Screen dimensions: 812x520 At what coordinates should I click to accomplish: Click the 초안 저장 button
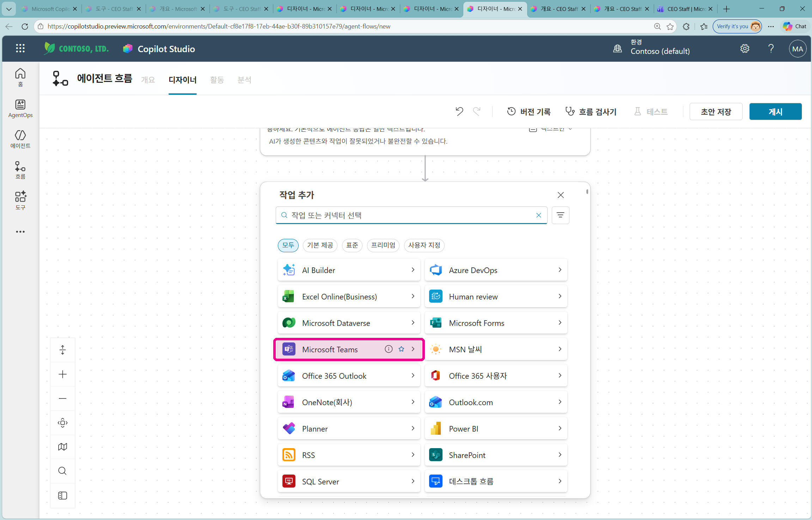pyautogui.click(x=716, y=112)
